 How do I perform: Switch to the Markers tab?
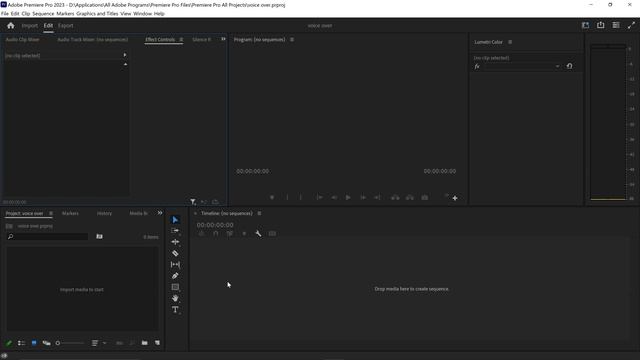70,213
